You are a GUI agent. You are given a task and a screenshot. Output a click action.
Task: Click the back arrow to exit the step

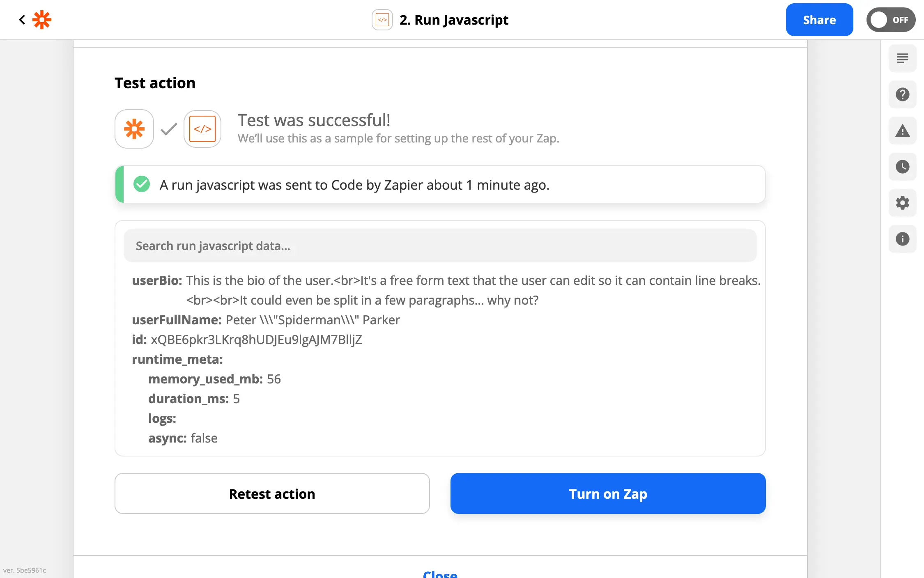coord(22,19)
